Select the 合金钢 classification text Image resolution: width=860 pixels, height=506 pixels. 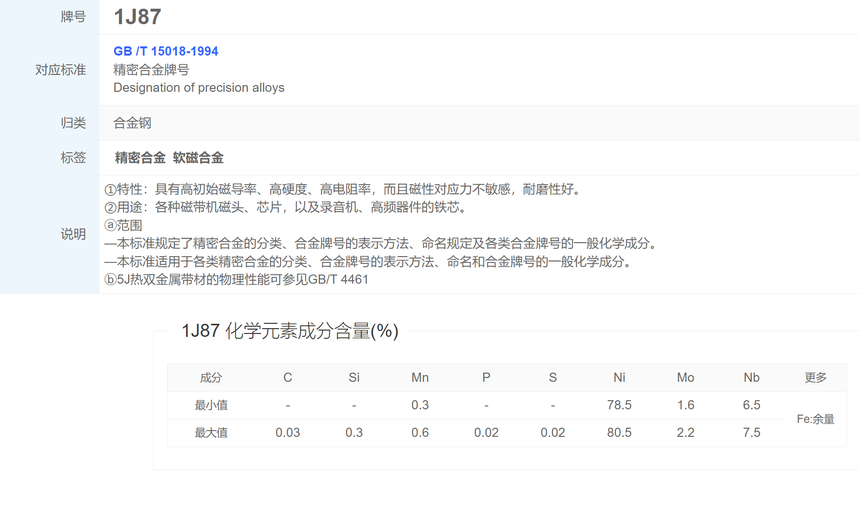click(x=132, y=123)
